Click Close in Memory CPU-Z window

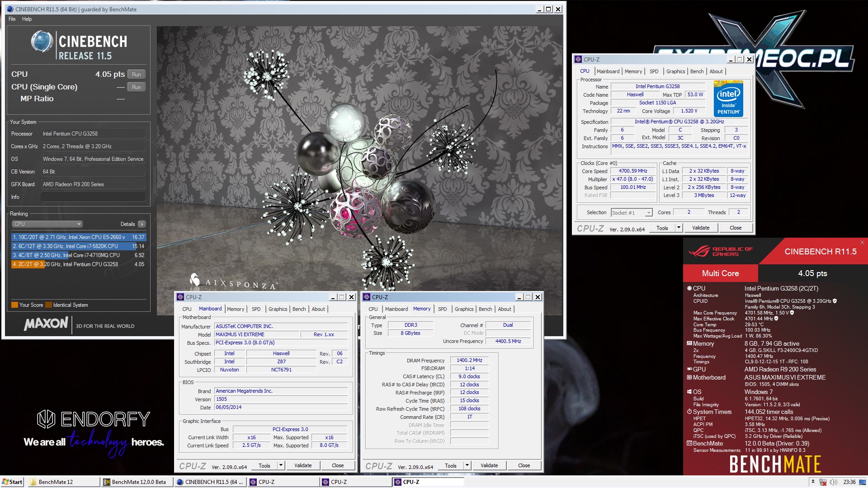pyautogui.click(x=524, y=465)
